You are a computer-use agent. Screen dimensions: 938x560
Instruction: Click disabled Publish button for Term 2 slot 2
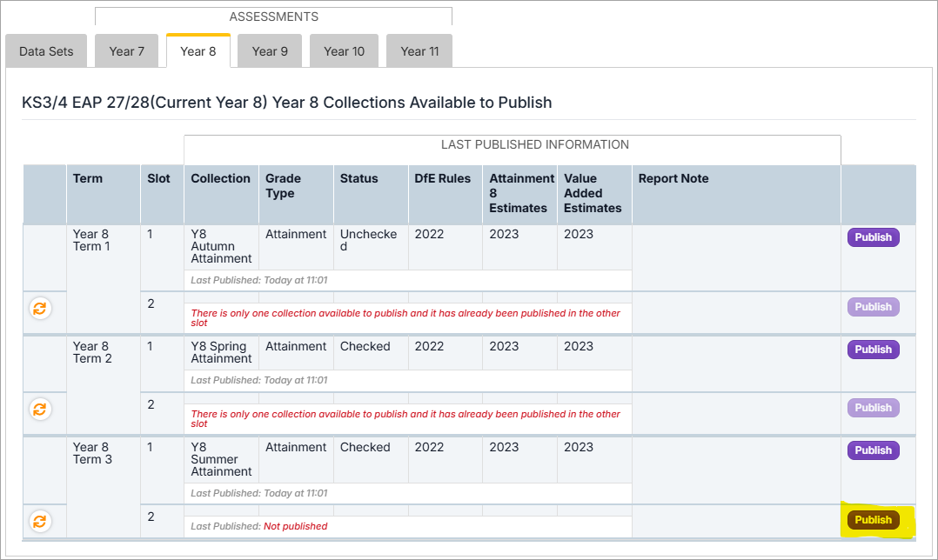click(x=873, y=408)
